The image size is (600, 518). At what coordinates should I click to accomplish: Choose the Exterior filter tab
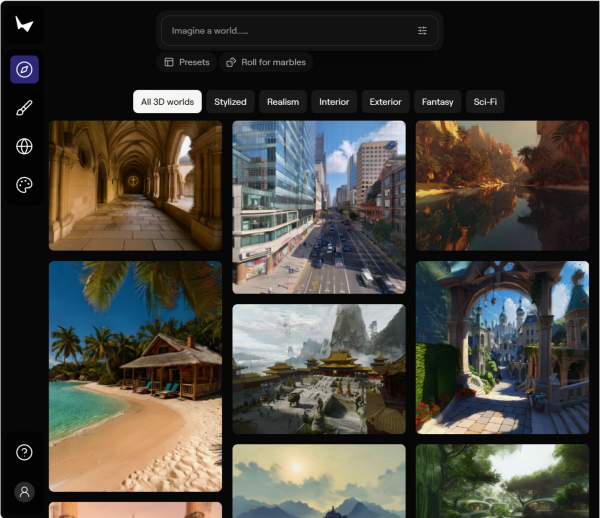[385, 102]
